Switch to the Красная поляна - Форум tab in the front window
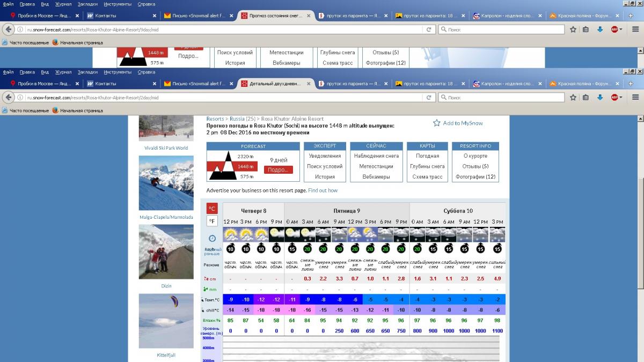644x362 pixels. pyautogui.click(x=584, y=84)
